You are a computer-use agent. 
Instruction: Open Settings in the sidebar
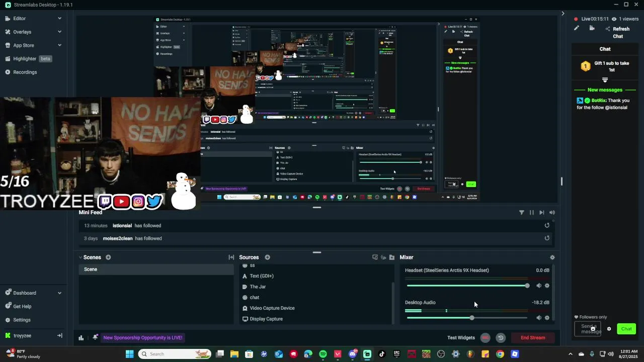click(22, 320)
